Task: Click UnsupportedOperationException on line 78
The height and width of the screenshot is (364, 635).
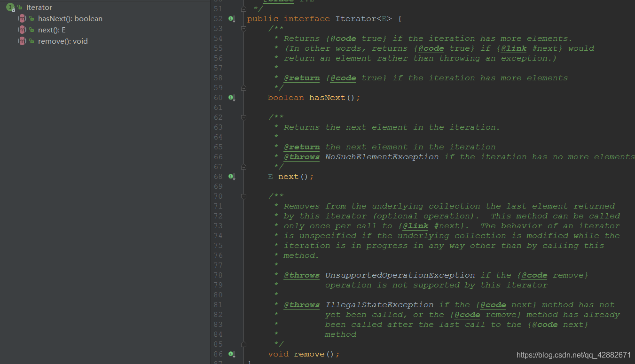Action: [400, 275]
